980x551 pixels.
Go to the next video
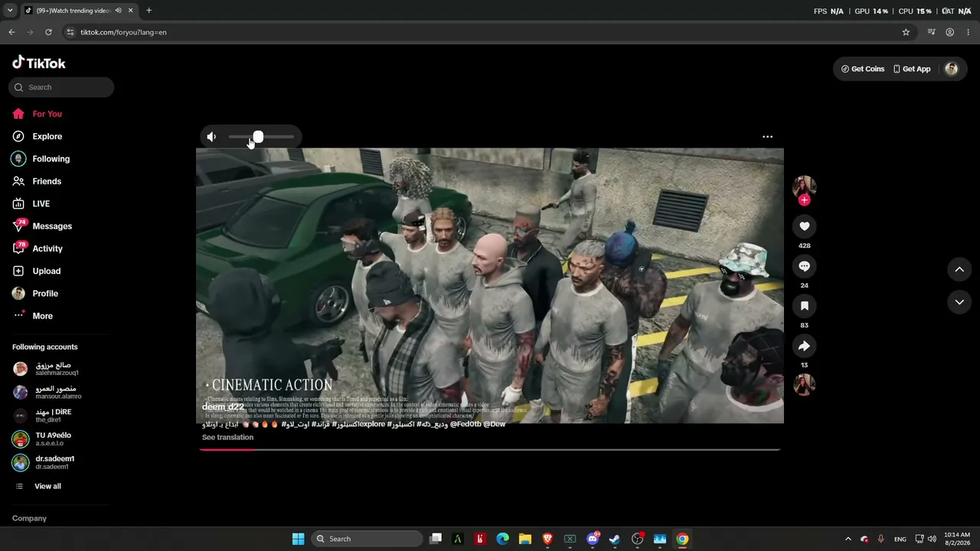pyautogui.click(x=959, y=302)
